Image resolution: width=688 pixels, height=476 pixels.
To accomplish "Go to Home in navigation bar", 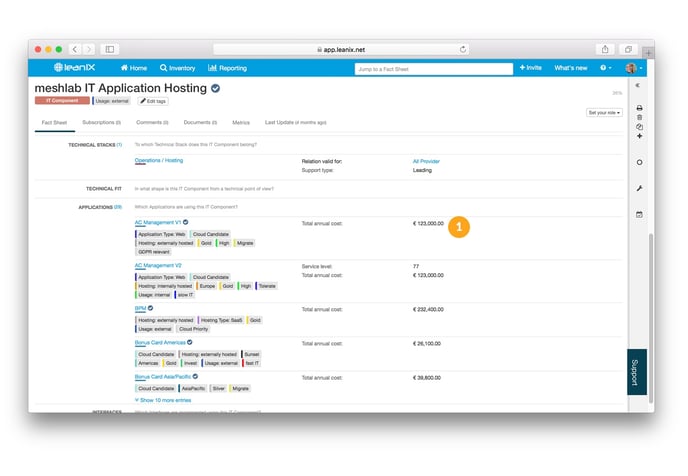I will 134,68.
